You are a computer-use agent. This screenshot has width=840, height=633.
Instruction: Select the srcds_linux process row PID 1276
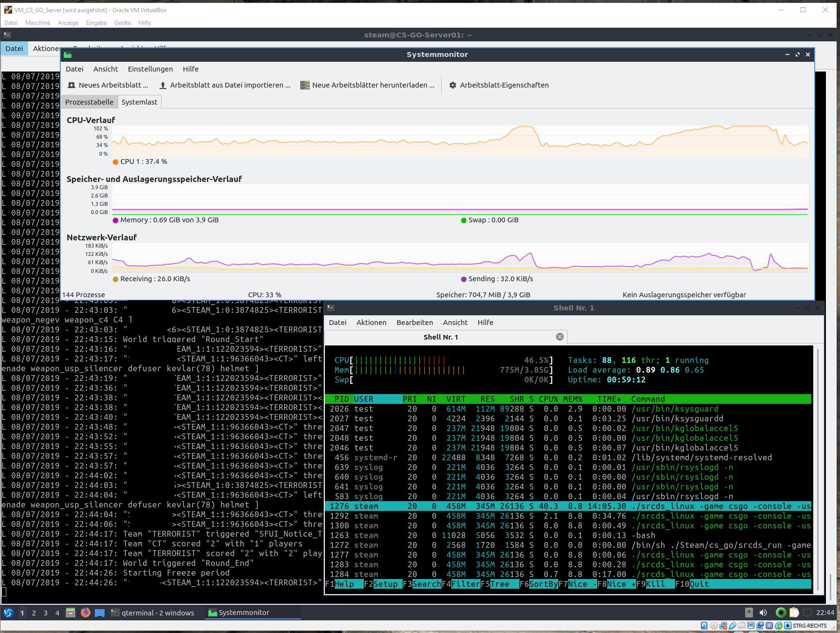[486, 506]
